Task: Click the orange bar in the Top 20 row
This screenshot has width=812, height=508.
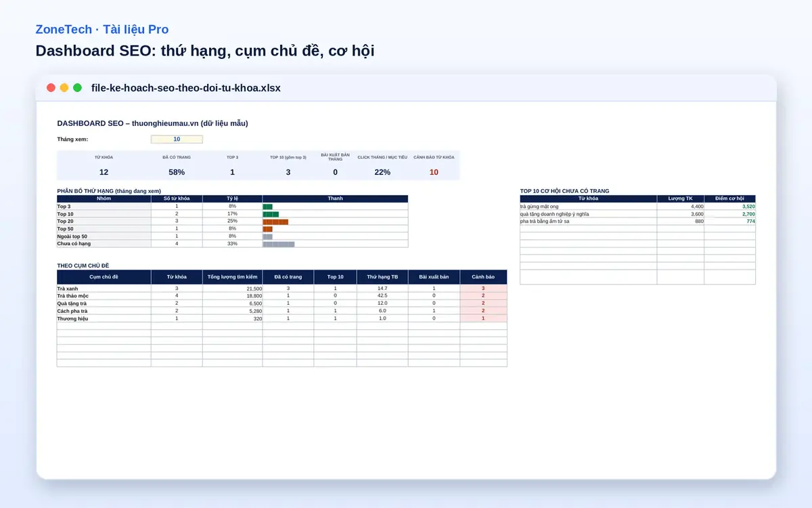Action: point(275,221)
